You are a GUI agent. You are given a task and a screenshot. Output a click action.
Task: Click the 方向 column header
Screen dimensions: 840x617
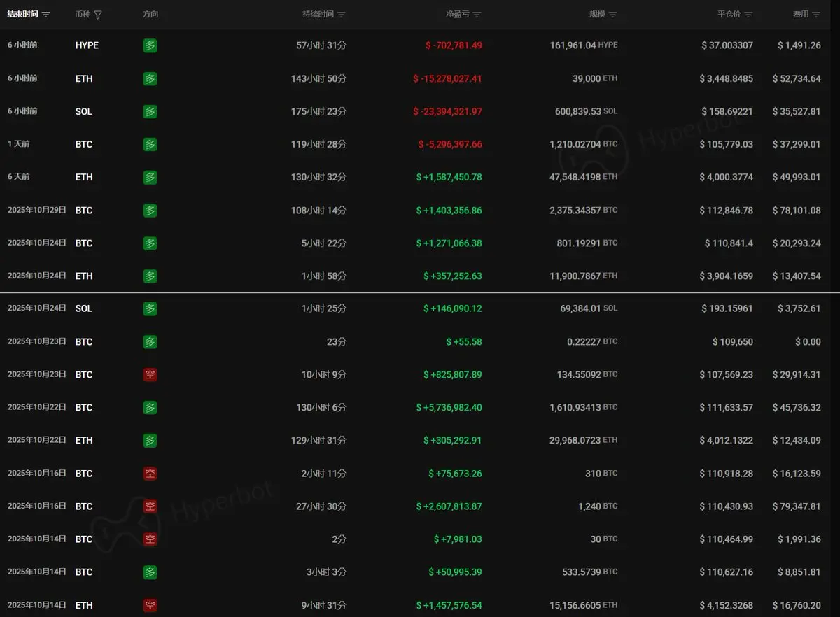coord(150,14)
